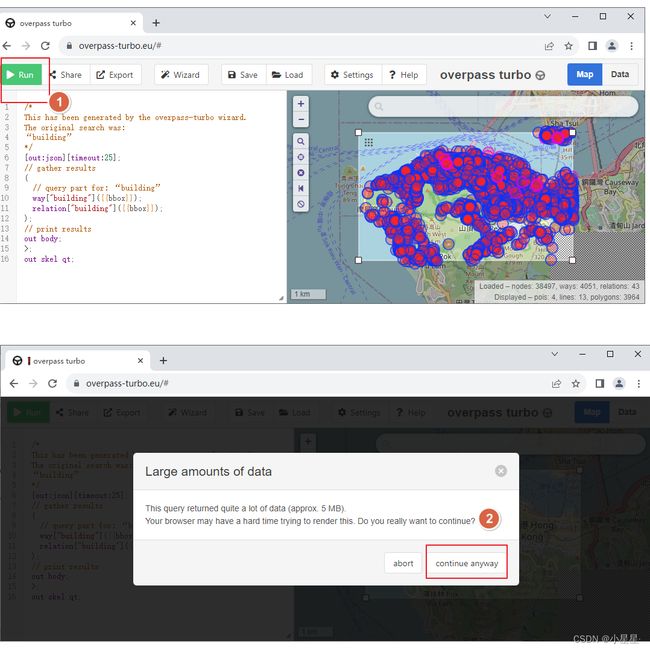
Task: Select overpass turbo tab in lower window
Action: coord(77,361)
